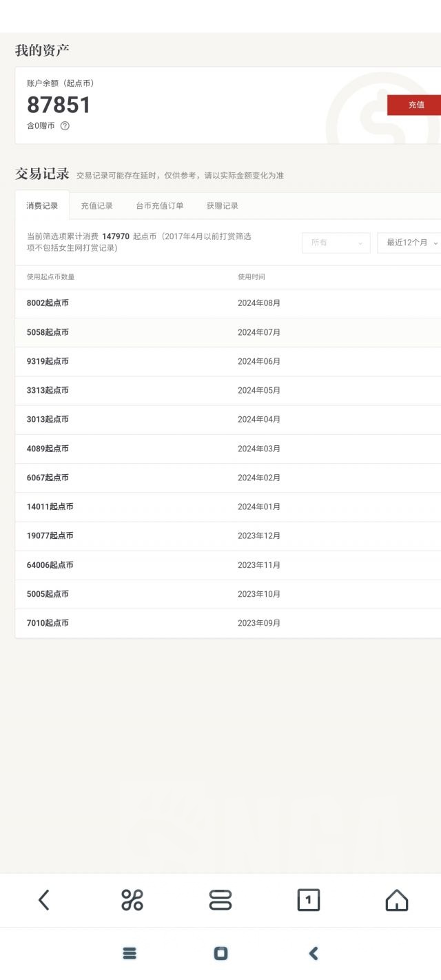441x980 pixels.
Task: Click the red 充值 recharge button
Action: [415, 105]
